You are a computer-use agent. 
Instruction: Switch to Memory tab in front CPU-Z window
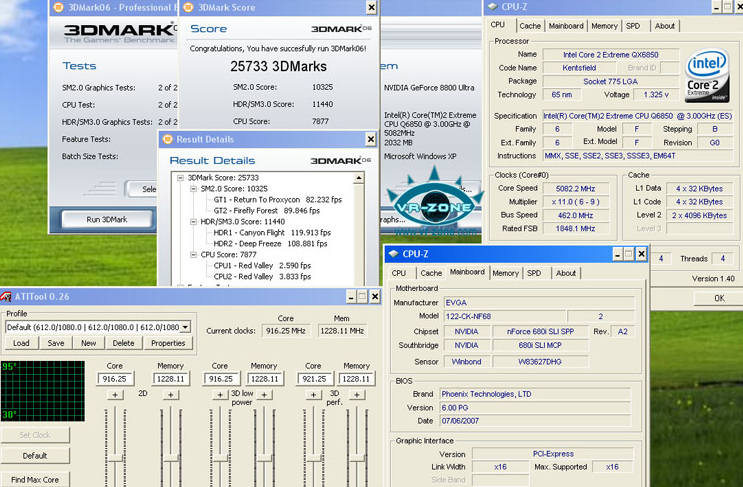click(505, 273)
